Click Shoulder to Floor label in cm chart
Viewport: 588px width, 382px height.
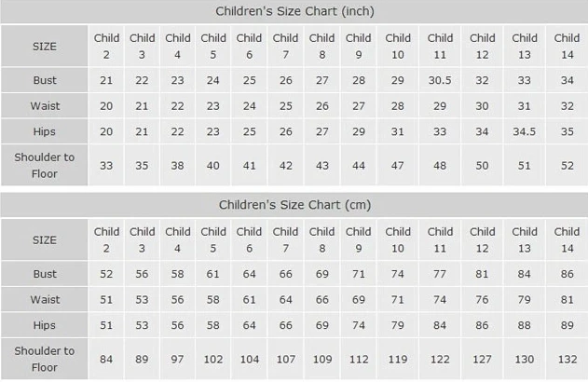[44, 359]
